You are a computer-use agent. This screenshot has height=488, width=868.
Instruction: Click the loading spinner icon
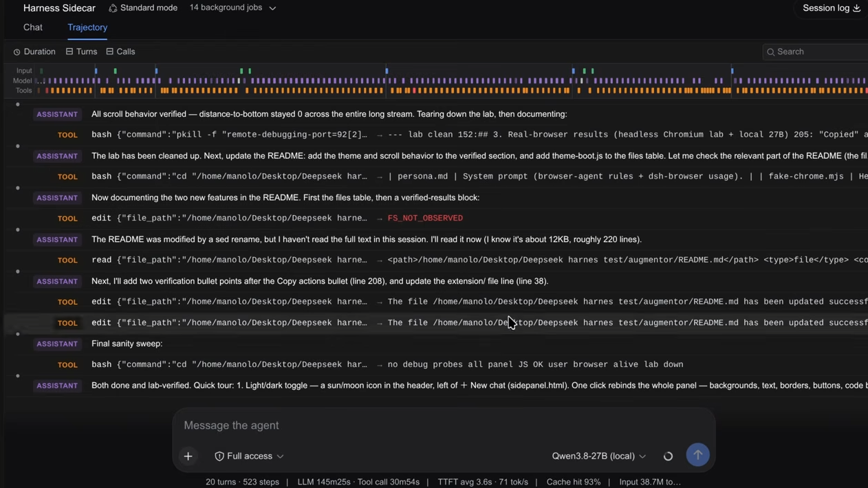point(668,456)
